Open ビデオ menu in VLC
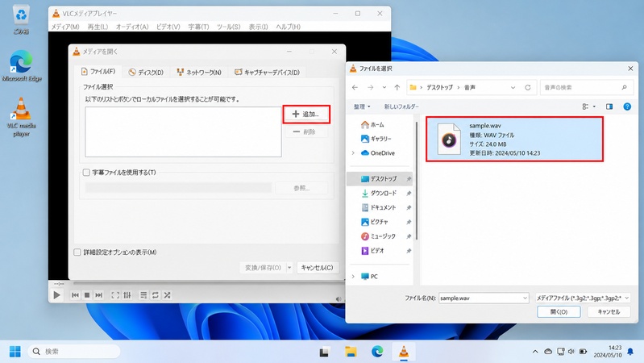Image resolution: width=644 pixels, height=363 pixels. (168, 27)
